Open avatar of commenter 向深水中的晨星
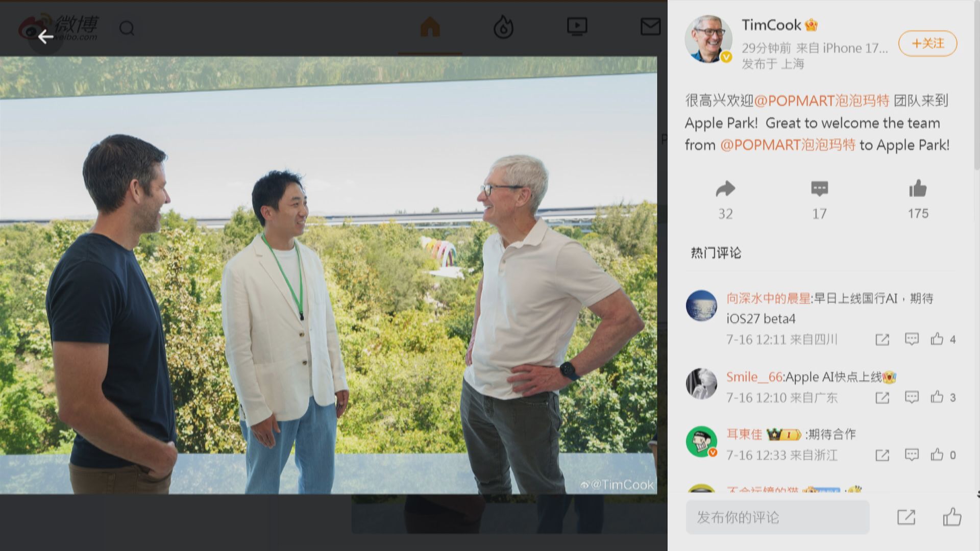Screen dimensions: 980x551 click(x=701, y=306)
